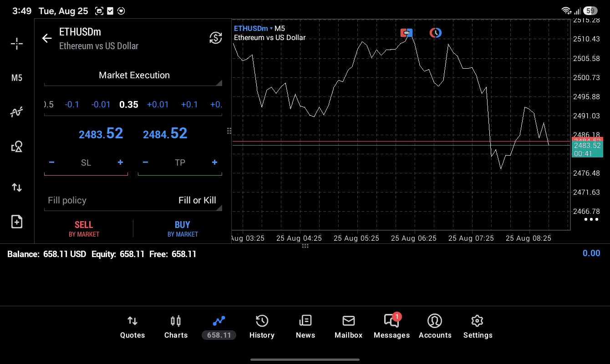Open the indicators list icon
The height and width of the screenshot is (364, 610).
coord(17,112)
